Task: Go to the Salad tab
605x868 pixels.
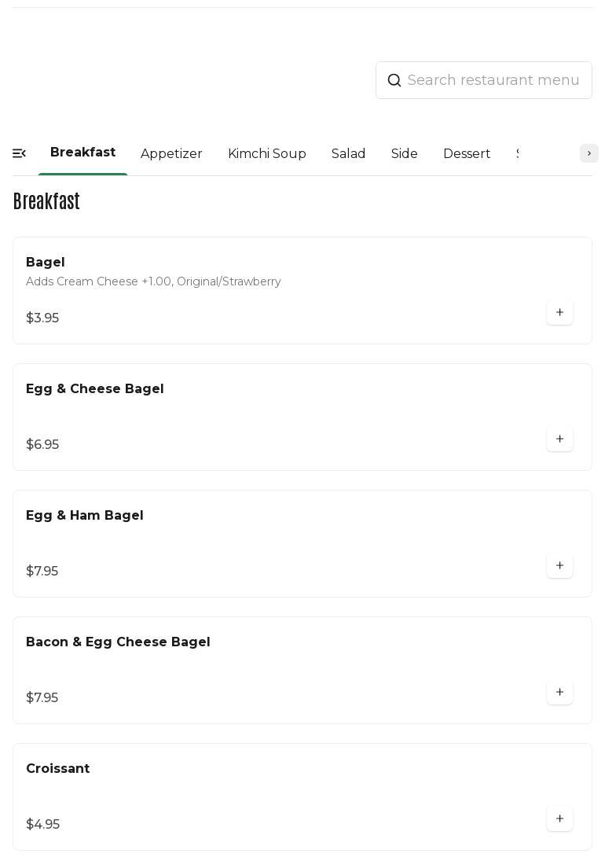Action: 348,154
